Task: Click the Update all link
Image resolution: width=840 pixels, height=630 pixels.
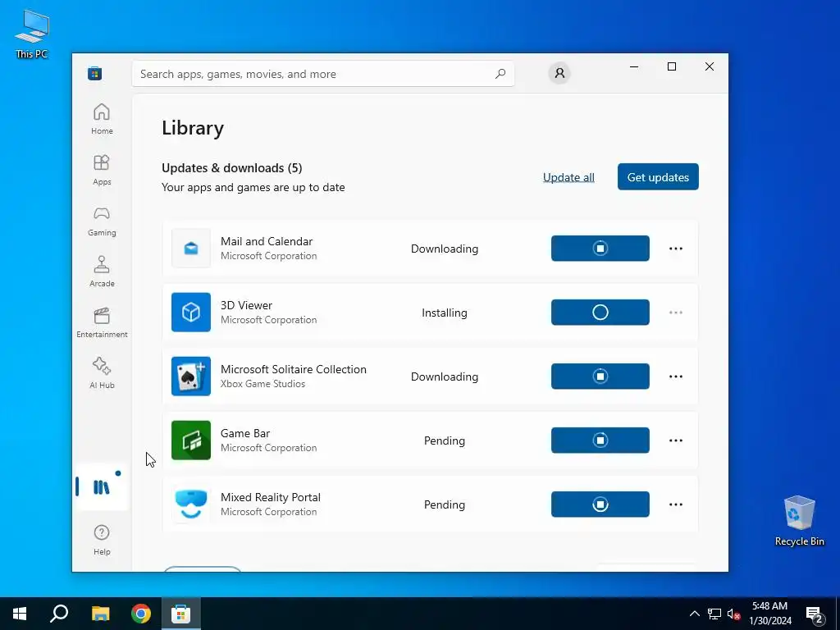Action: tap(568, 177)
